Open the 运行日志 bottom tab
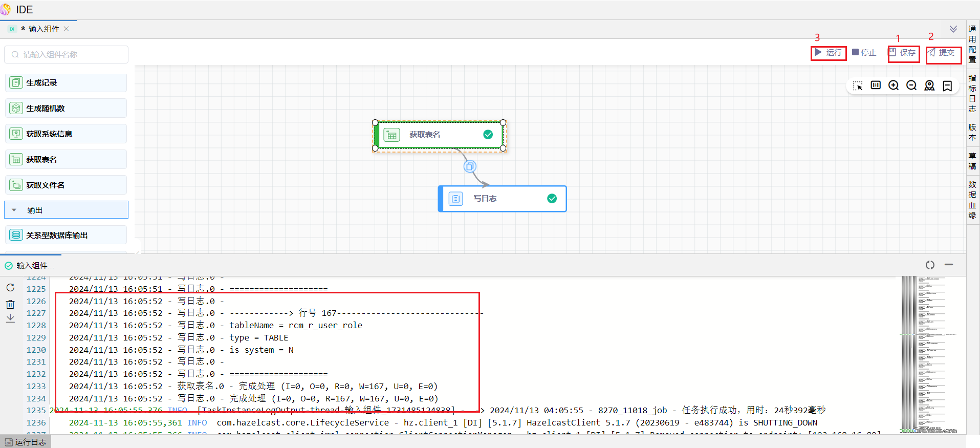980x448 pixels. coord(26,442)
